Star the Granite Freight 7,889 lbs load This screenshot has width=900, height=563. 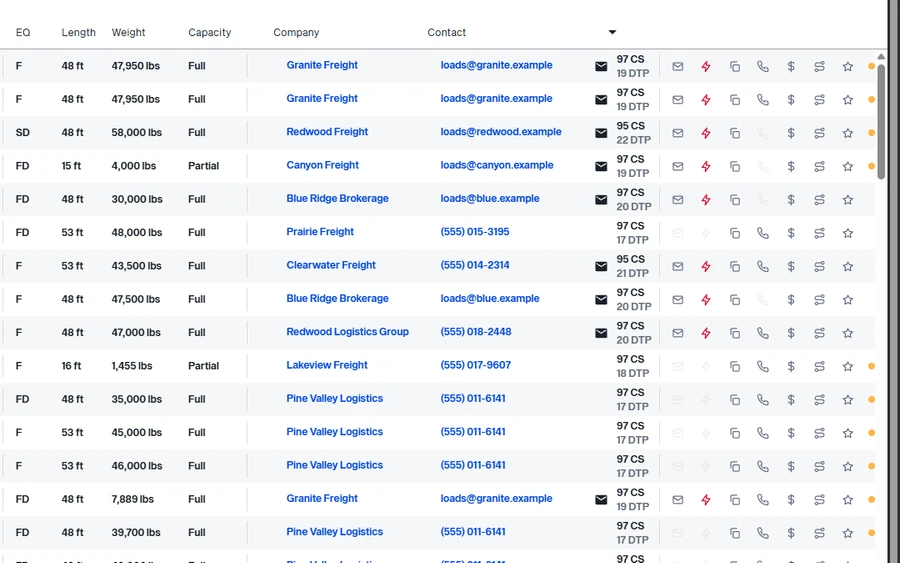click(x=848, y=499)
